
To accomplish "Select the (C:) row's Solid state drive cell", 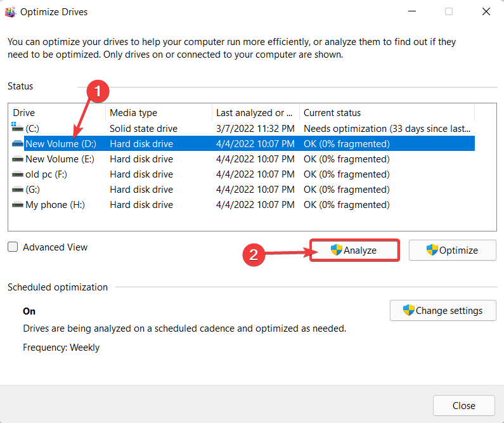I will (143, 129).
